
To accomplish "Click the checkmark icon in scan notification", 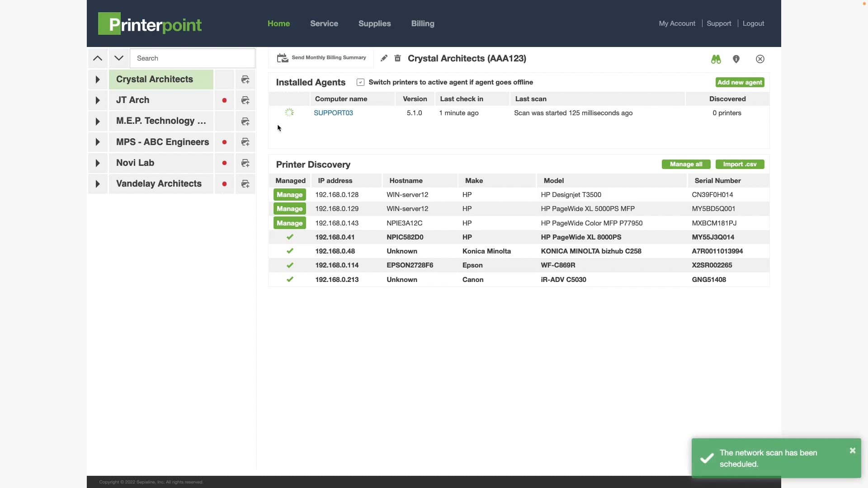I will tap(707, 458).
